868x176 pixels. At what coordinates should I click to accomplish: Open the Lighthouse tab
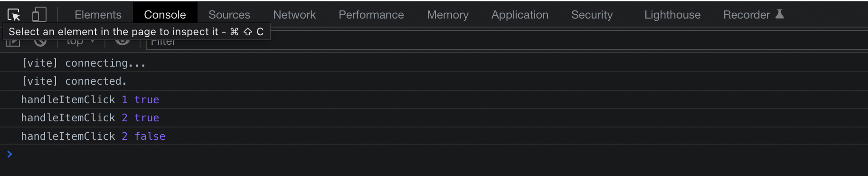tap(672, 15)
